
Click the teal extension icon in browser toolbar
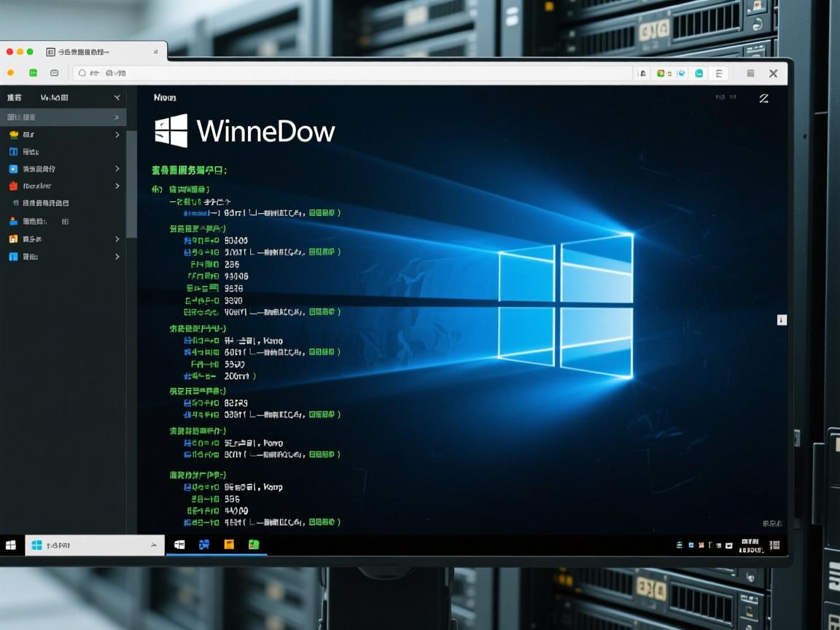(x=699, y=73)
